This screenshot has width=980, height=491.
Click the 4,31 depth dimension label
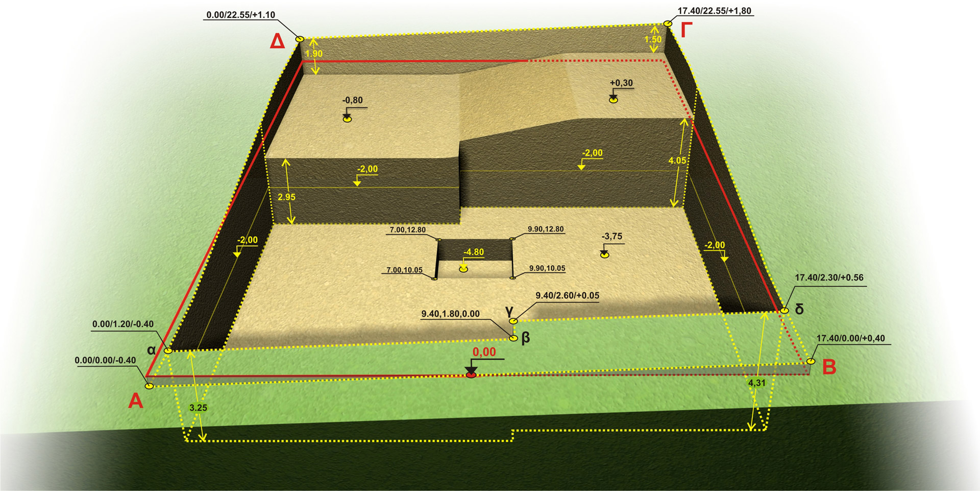(x=756, y=383)
